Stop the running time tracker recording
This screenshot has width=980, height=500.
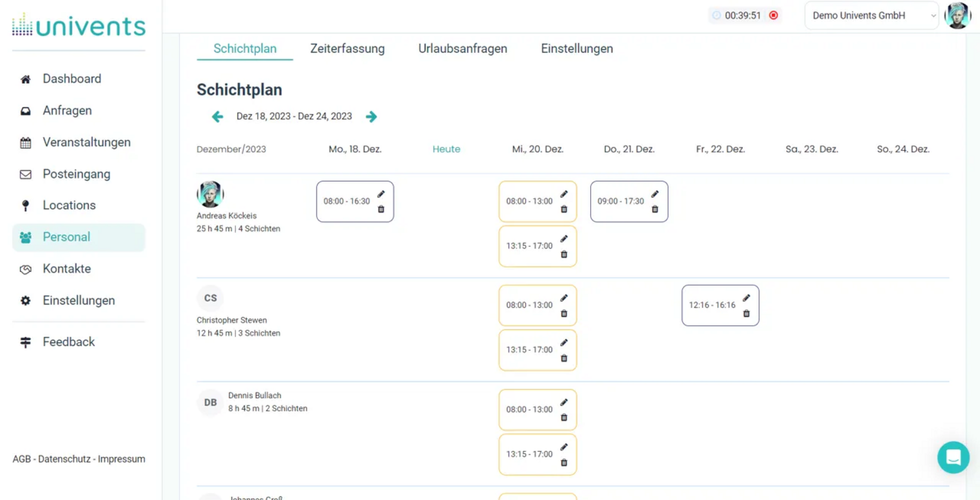(774, 15)
